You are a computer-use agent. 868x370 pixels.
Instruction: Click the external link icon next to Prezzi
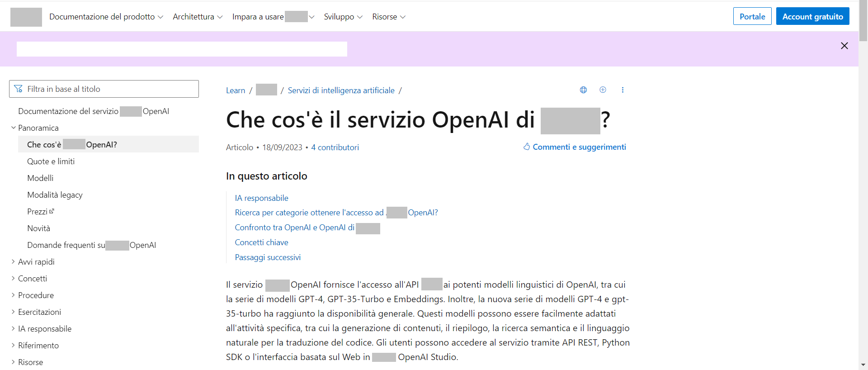[52, 211]
